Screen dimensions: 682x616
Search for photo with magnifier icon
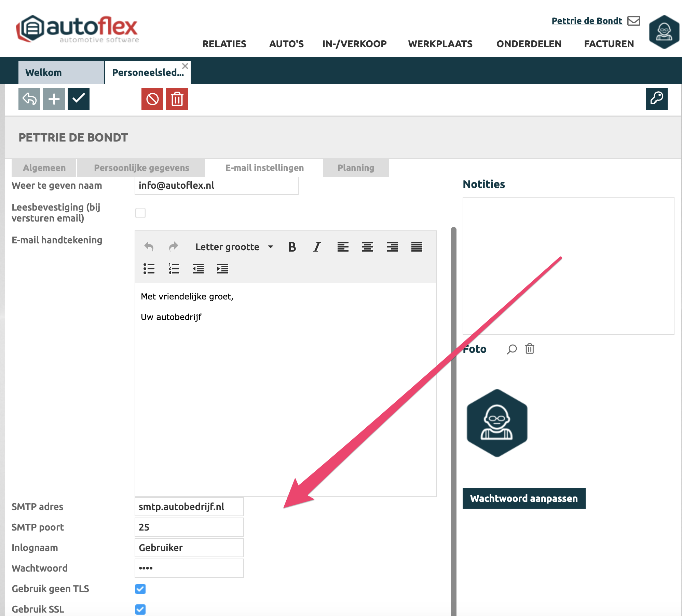pos(511,349)
